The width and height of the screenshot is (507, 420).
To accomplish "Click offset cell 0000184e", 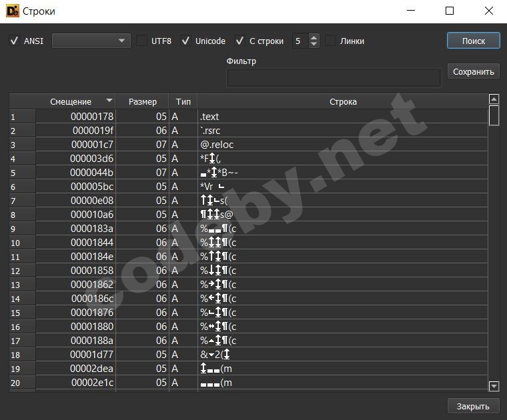I will click(75, 257).
